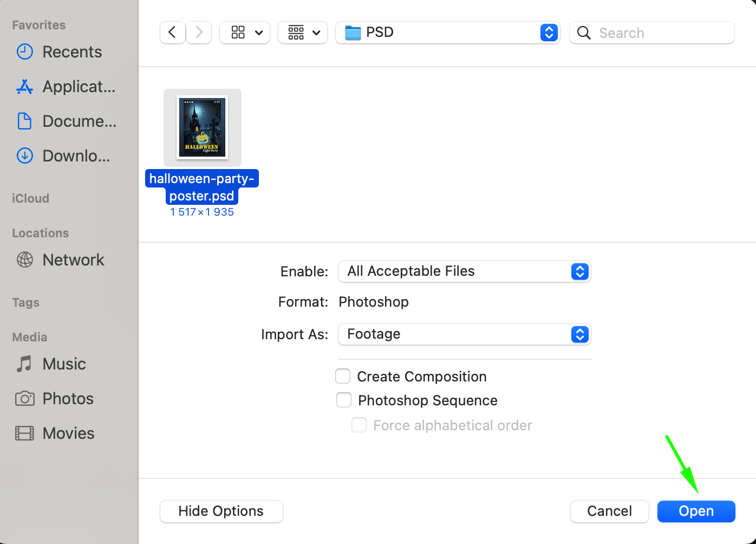The width and height of the screenshot is (756, 544).
Task: Open the group-by grid options
Action: point(303,33)
